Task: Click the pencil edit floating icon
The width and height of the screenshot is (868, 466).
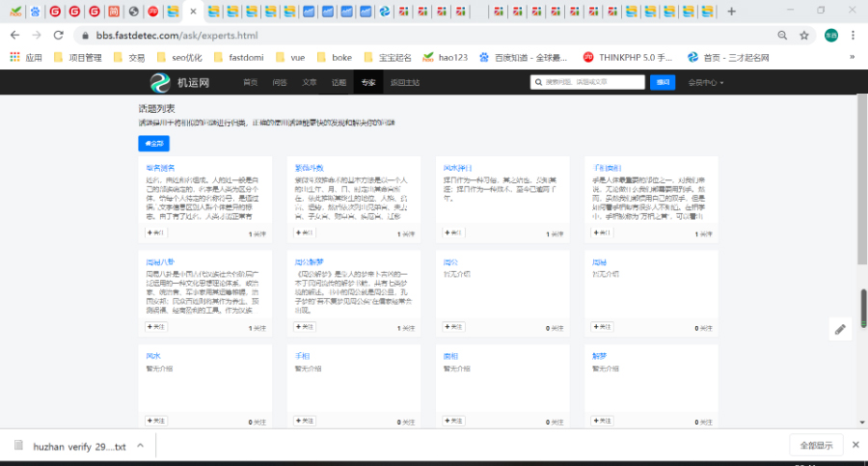Action: pyautogui.click(x=840, y=329)
